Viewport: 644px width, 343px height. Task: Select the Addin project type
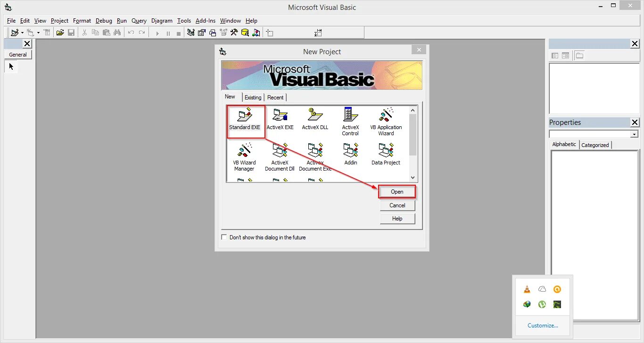[x=350, y=155]
